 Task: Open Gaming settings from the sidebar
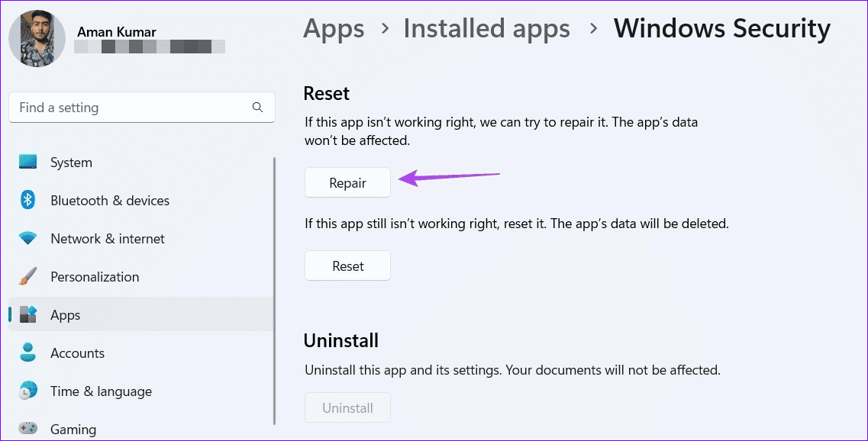[x=73, y=429]
